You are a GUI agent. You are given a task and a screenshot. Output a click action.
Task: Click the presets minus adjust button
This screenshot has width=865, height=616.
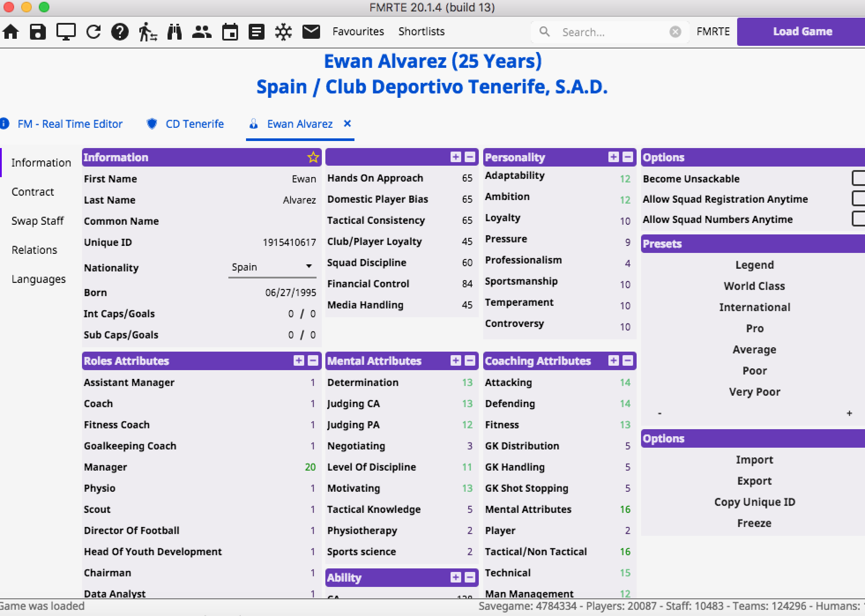tap(660, 413)
